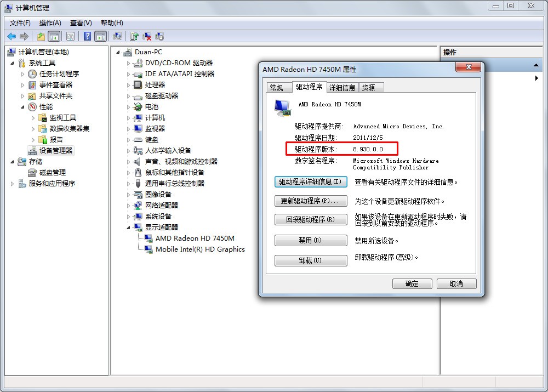Expand the 网络适配器 node
This screenshot has width=548, height=392.
coord(128,206)
